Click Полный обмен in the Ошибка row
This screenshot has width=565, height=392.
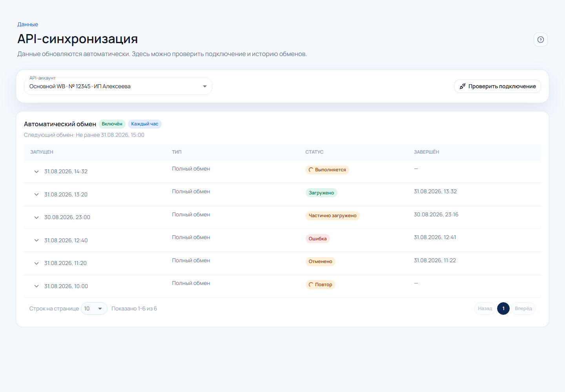click(x=191, y=238)
